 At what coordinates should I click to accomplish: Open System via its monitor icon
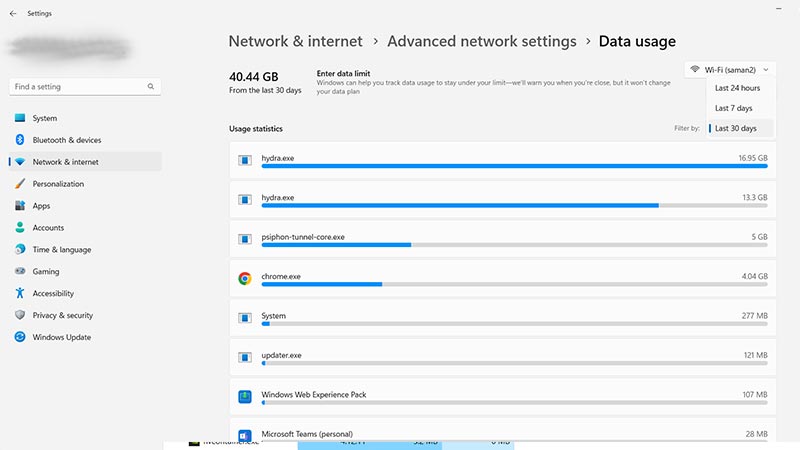20,118
